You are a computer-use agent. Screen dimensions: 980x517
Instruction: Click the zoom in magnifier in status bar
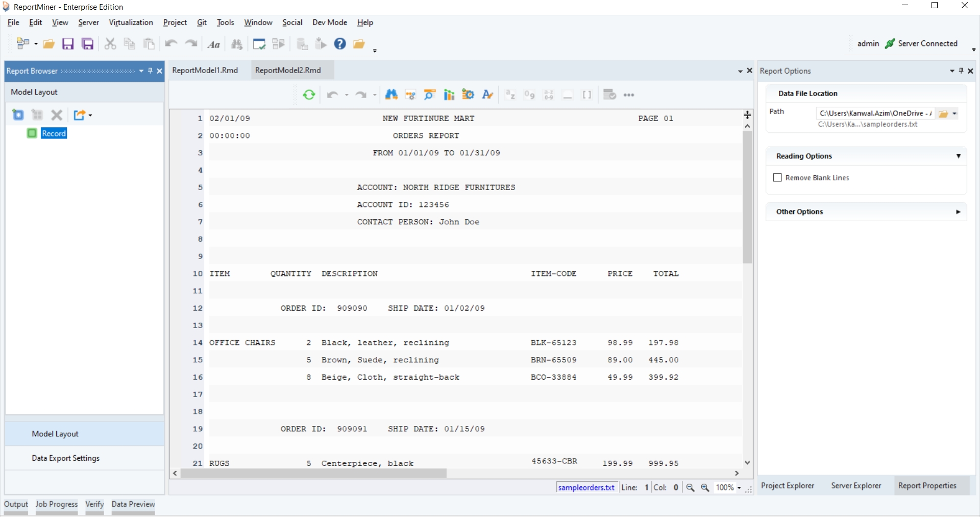tap(705, 487)
